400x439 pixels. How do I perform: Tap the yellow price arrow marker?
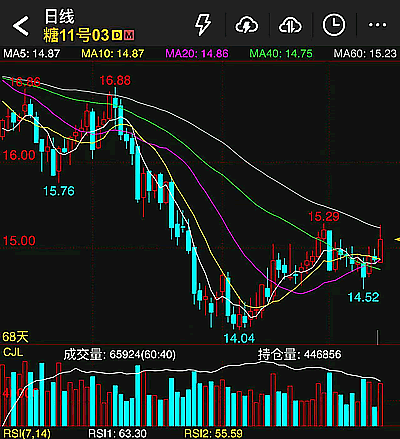[x=397, y=239]
